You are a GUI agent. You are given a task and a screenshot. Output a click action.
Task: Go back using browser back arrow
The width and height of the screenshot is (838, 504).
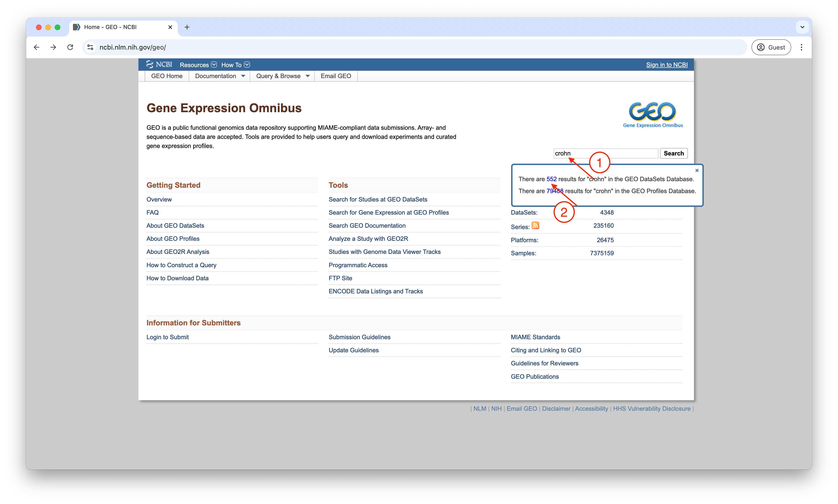[x=37, y=47]
